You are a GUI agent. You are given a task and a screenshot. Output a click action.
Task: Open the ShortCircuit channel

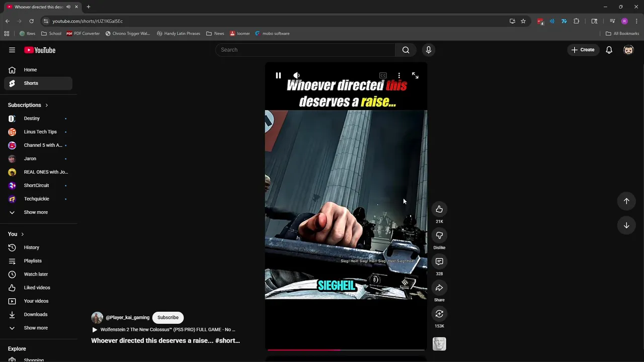point(38,186)
